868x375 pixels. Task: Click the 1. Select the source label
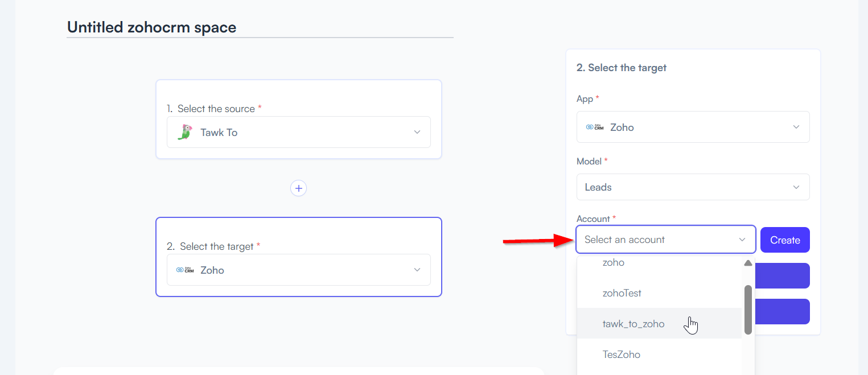pos(214,108)
